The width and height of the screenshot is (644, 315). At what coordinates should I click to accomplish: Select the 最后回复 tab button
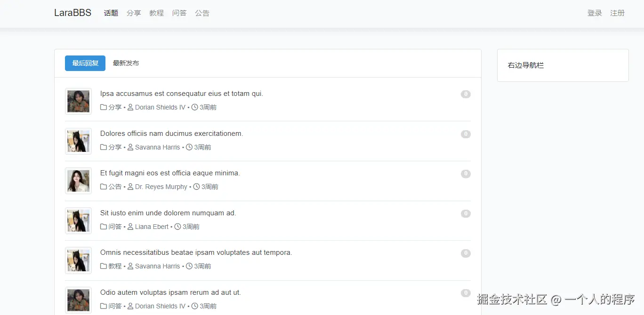coord(85,63)
